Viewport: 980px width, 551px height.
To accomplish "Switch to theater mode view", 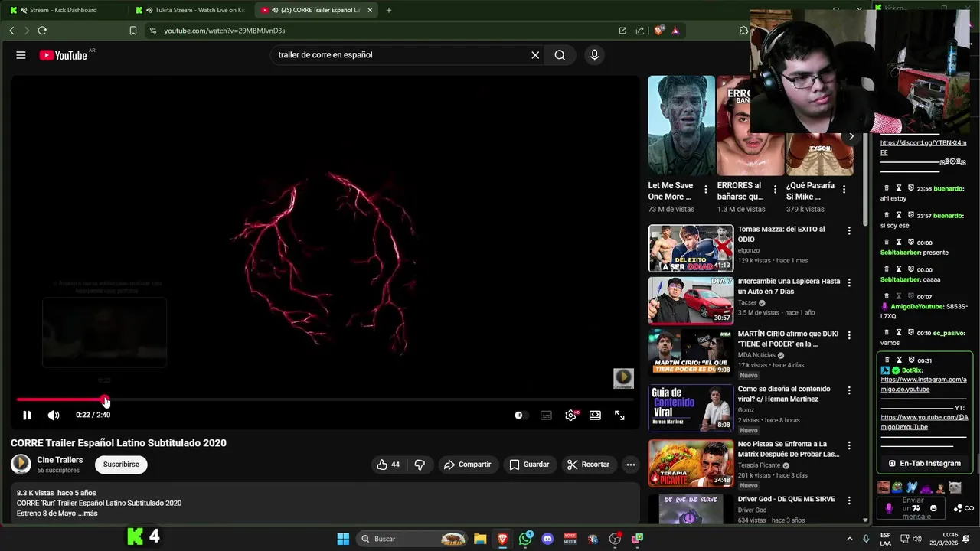I will click(x=595, y=415).
